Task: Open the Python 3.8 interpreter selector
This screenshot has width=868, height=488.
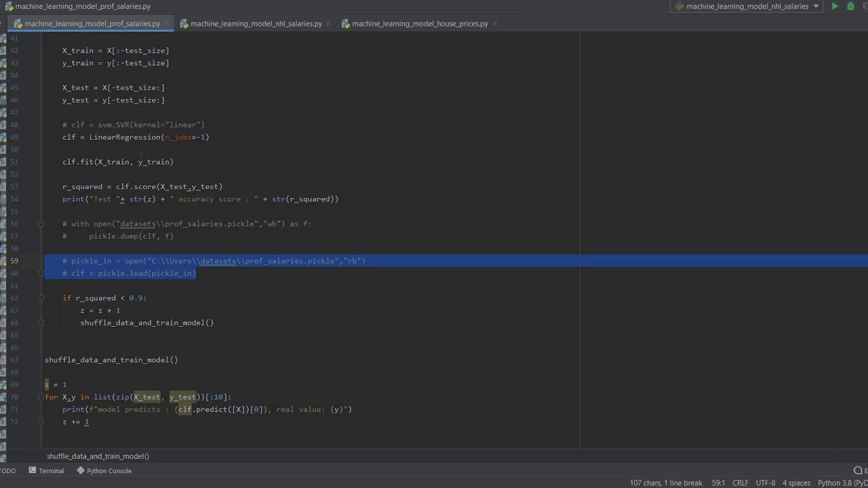Action: [843, 483]
